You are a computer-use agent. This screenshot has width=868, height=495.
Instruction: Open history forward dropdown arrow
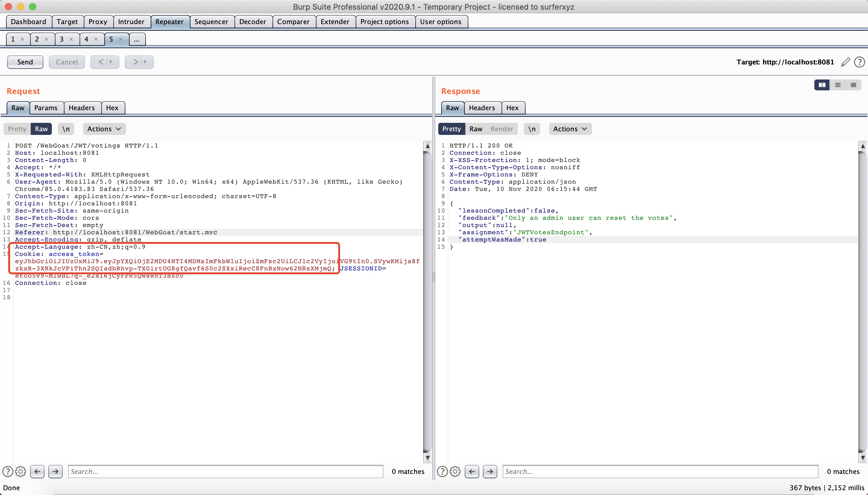pyautogui.click(x=145, y=62)
